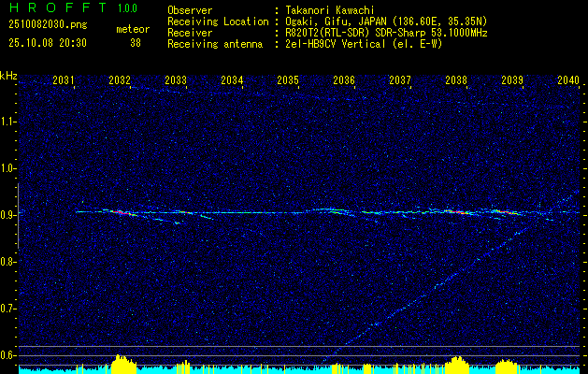Screen dimensions: 588x374
Task: Click the 2038 time marker
Action: (x=456, y=80)
